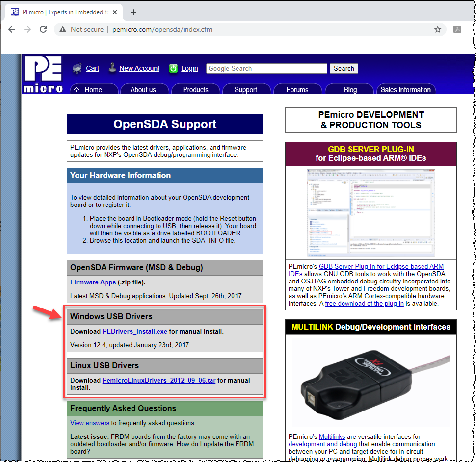Screen dimensions: 476x462
Task: Open the Sales Information navigation tab
Action: point(406,89)
